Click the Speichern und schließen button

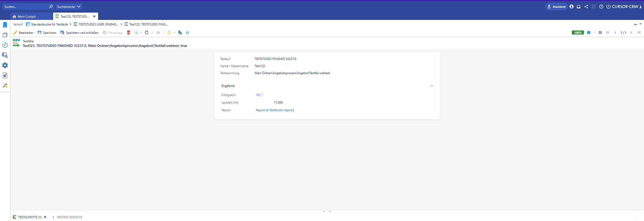pos(79,33)
